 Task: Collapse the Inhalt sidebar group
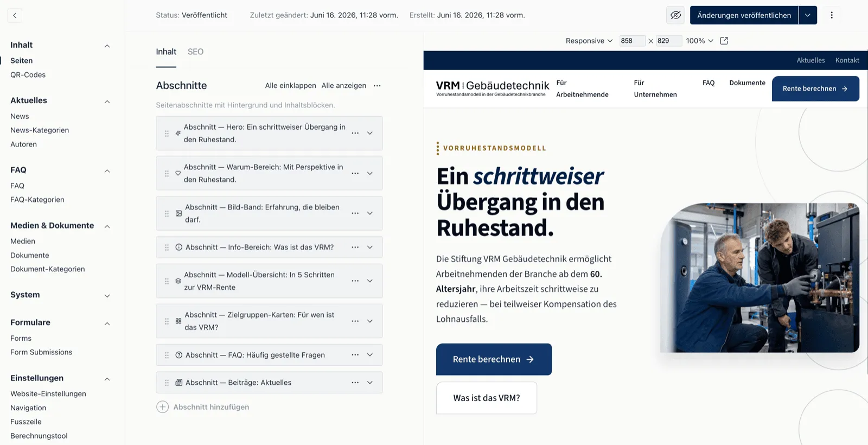[x=107, y=46]
